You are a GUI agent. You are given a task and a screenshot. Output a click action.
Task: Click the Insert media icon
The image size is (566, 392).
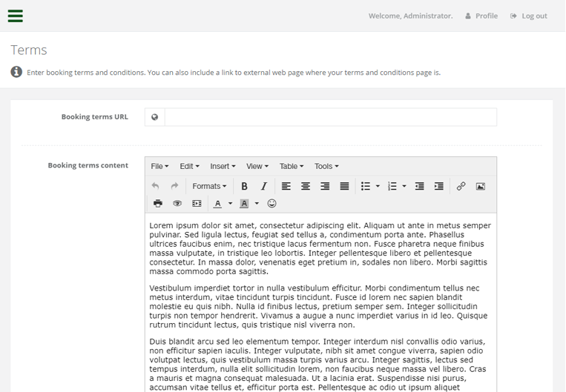(x=197, y=203)
